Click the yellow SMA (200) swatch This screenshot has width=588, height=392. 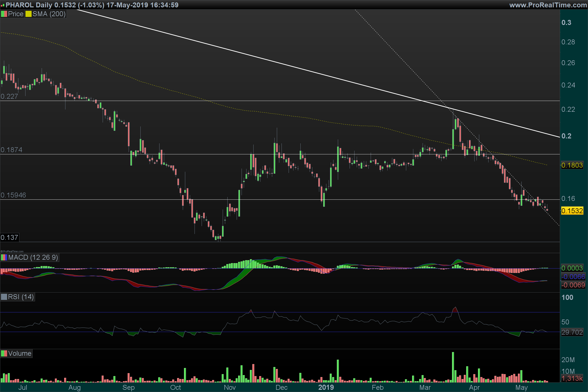(28, 14)
